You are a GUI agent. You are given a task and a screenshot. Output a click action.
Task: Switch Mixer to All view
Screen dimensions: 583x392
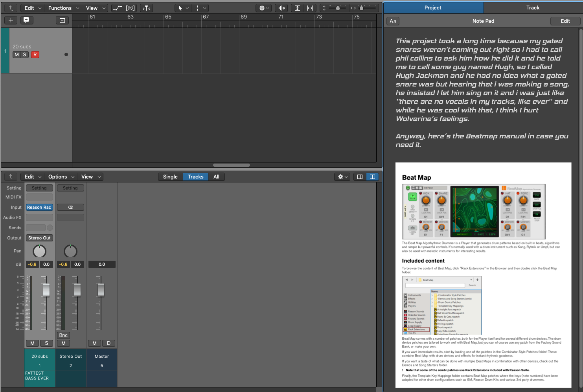216,177
